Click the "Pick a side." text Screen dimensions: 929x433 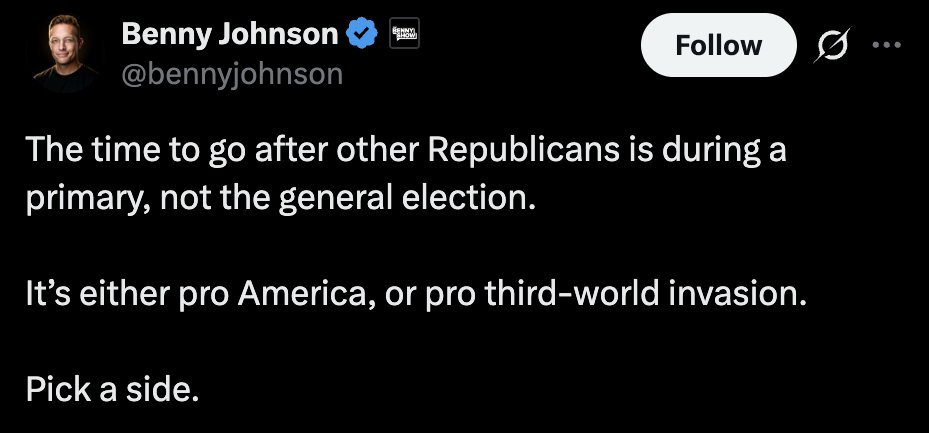click(112, 390)
